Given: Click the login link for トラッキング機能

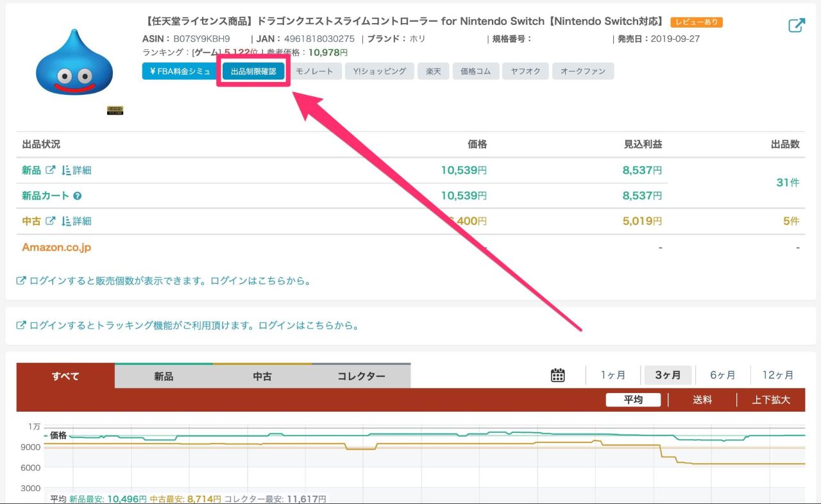Looking at the screenshot, I should tap(187, 325).
